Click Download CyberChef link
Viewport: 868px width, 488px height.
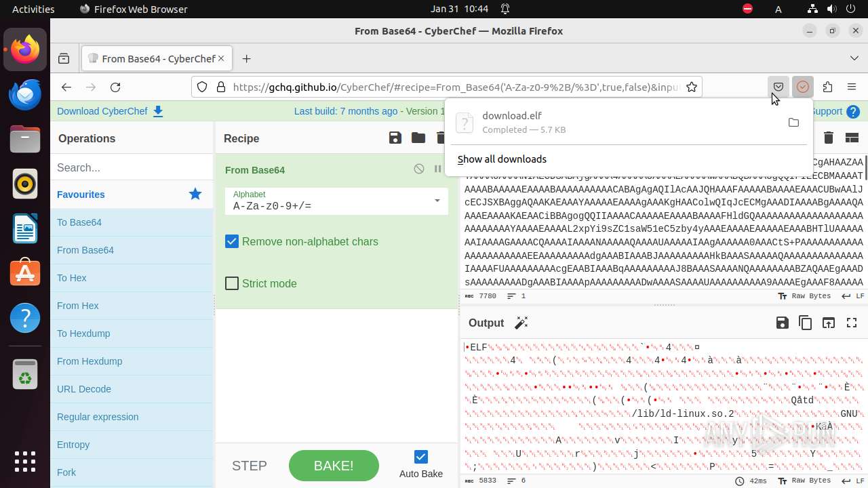[110, 111]
